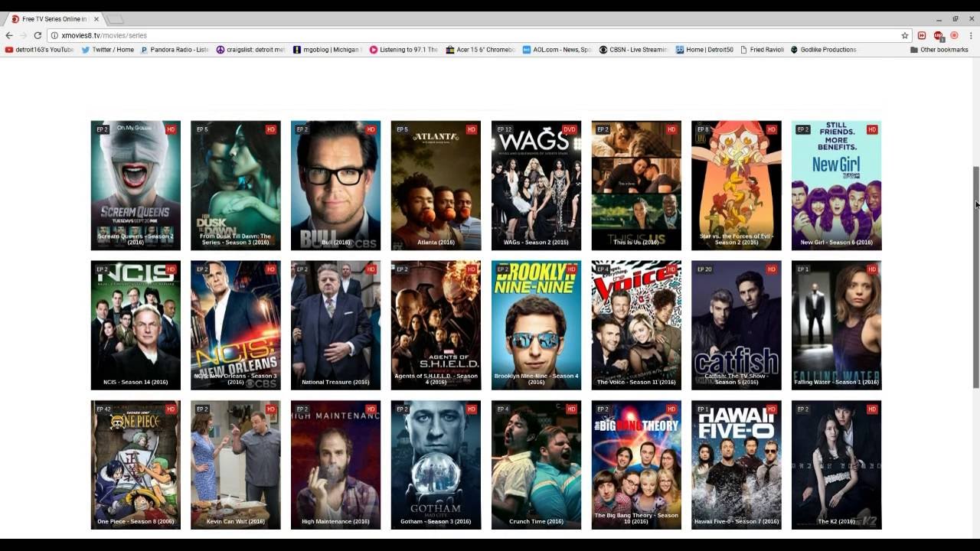Open The K2 (2016) poster
Image resolution: width=980 pixels, height=551 pixels.
(x=837, y=465)
